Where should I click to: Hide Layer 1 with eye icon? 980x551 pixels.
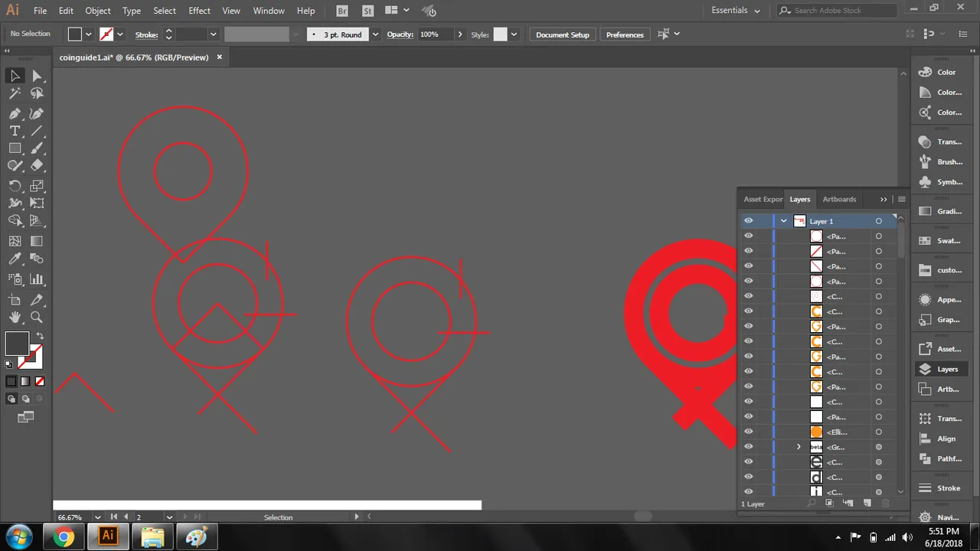pos(748,220)
